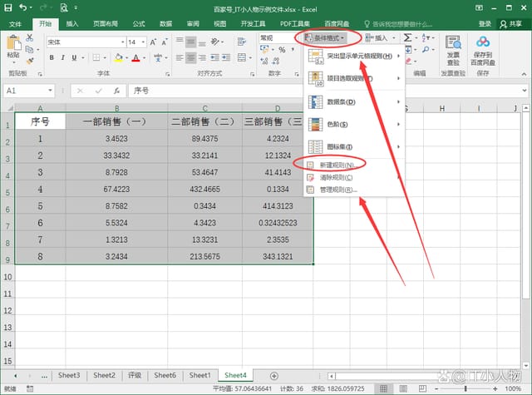Click the Sort and Filter icon

(426, 37)
